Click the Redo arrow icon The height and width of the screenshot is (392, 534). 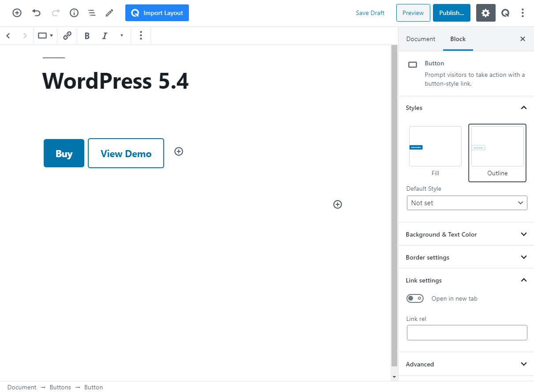(56, 13)
